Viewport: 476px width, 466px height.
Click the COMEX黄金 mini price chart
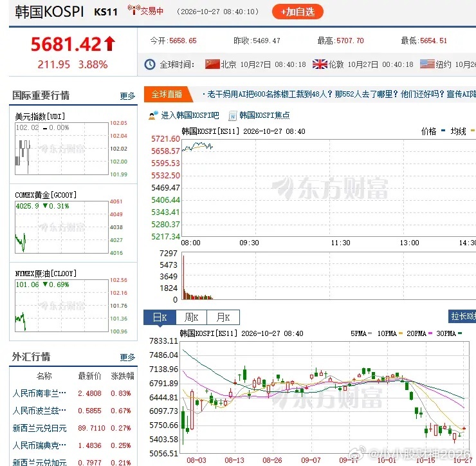(62, 227)
